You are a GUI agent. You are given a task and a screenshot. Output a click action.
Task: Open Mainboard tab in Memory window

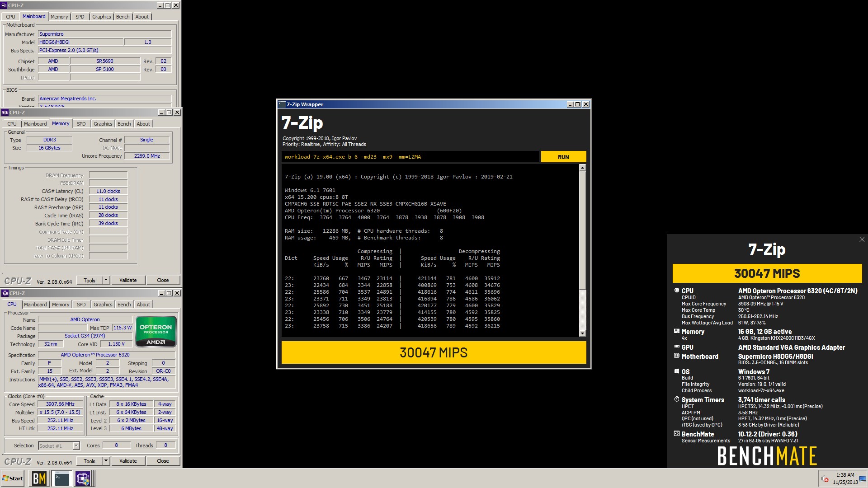(35, 124)
